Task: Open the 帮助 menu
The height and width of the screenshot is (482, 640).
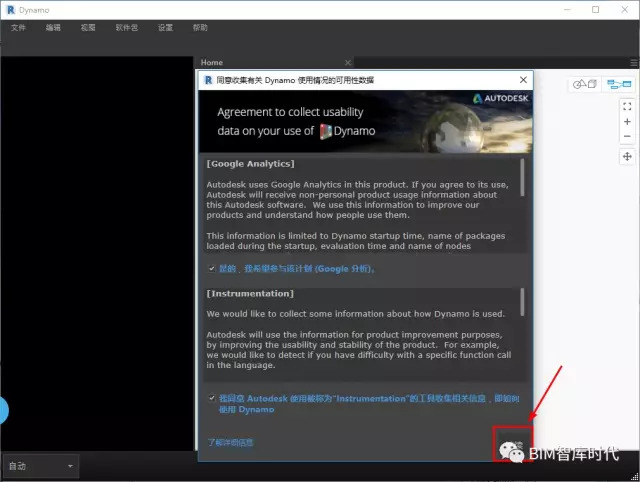Action: click(x=200, y=28)
